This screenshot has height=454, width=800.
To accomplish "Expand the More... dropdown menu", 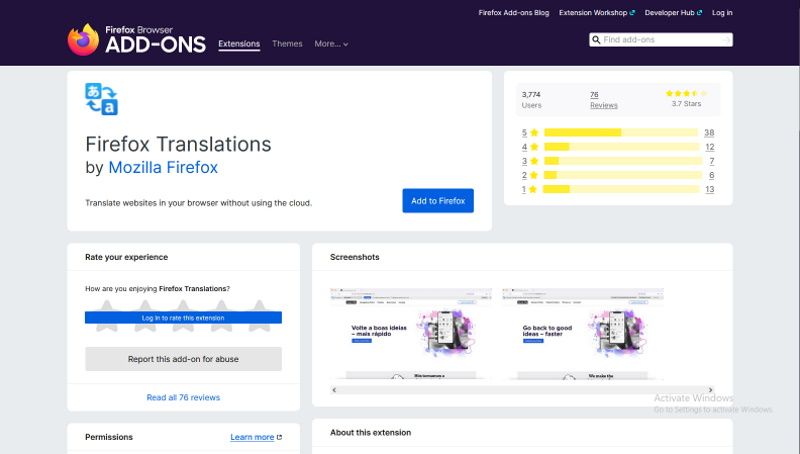I will coord(331,44).
